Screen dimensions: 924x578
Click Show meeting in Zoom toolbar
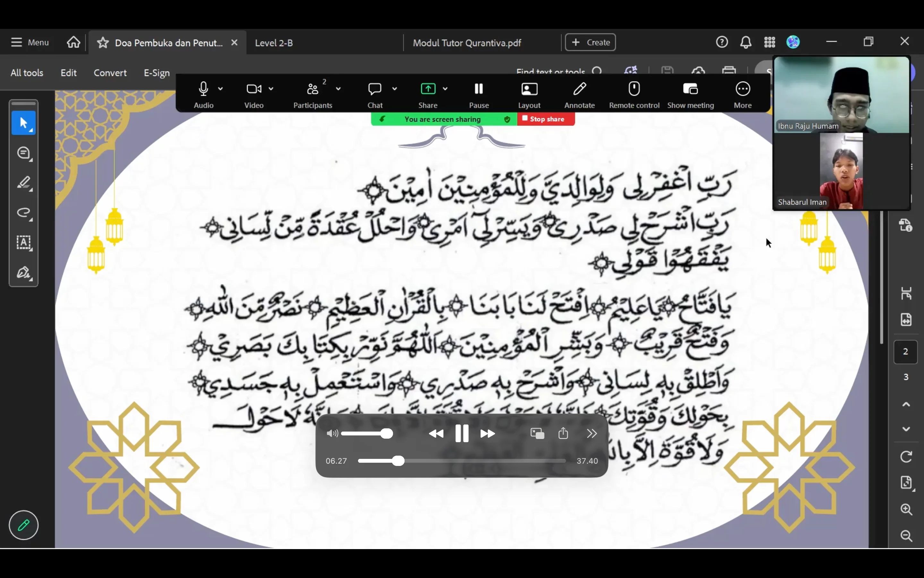690,95
